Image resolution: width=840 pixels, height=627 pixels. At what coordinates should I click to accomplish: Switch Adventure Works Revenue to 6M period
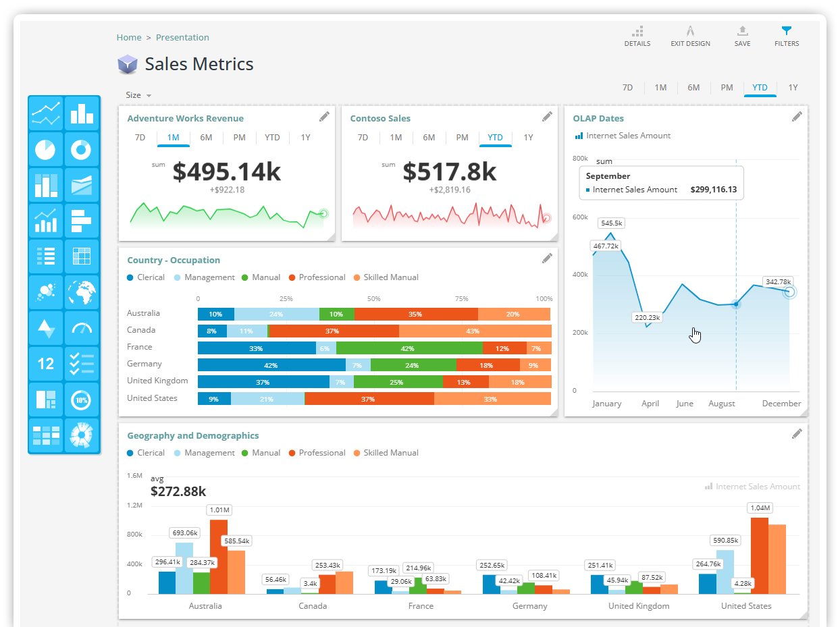pos(206,138)
